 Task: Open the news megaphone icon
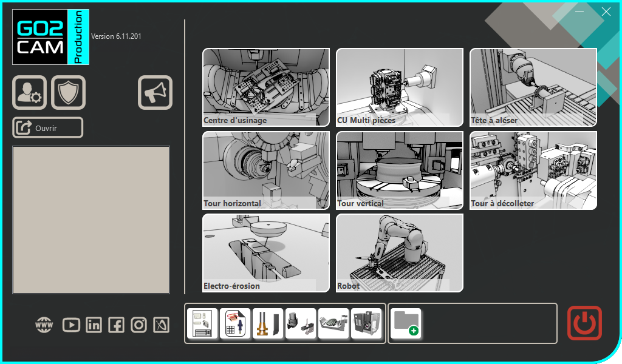coord(155,92)
